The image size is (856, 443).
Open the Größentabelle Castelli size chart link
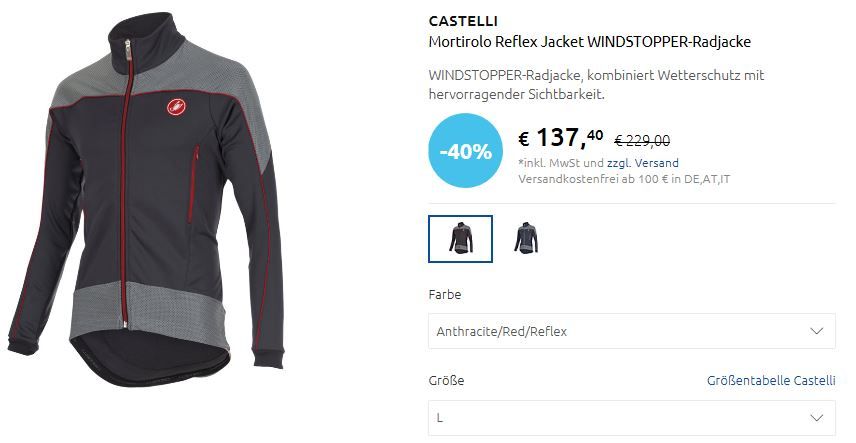(x=771, y=381)
